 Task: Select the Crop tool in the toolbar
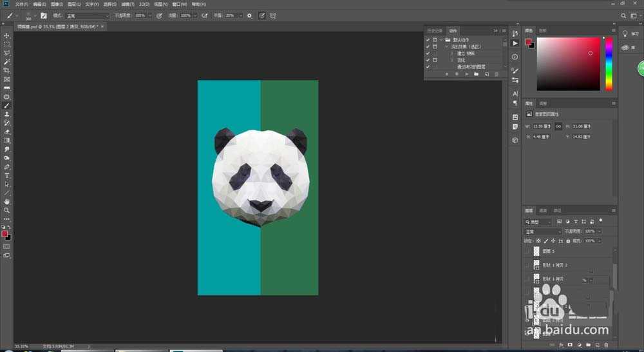point(7,70)
